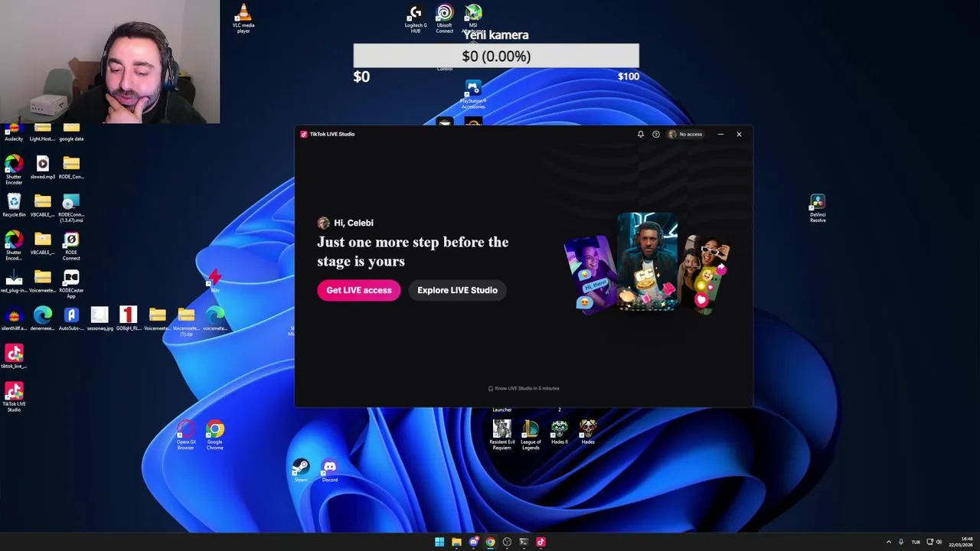Image resolution: width=980 pixels, height=551 pixels.
Task: Open TikTok LIVE Studio taskbar icon
Action: point(541,542)
